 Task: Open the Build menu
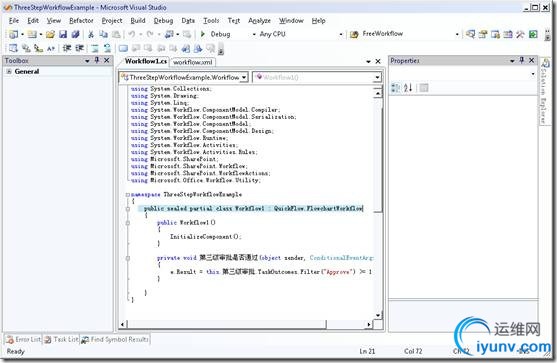click(x=138, y=21)
